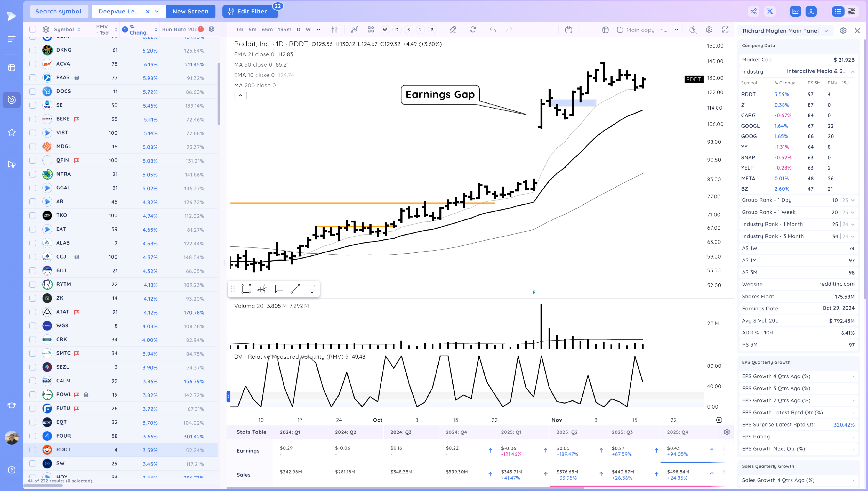Image resolution: width=868 pixels, height=491 pixels.
Task: Sort by Symbol column header
Action: 64,29
